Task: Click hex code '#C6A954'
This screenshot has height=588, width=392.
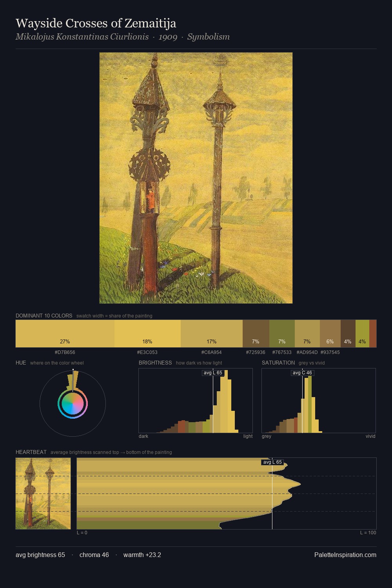Action: coord(212,352)
